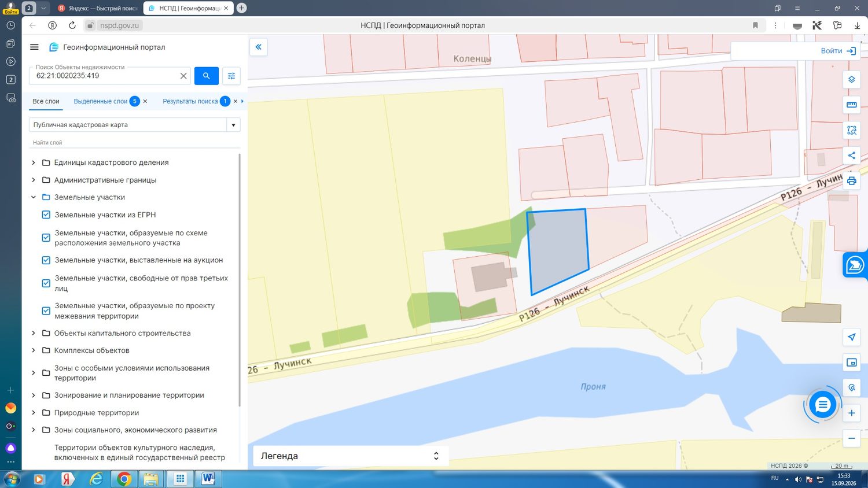Viewport: 868px width, 488px height.
Task: Open the hamburger menu beside Геоинформационный портал
Action: click(34, 47)
